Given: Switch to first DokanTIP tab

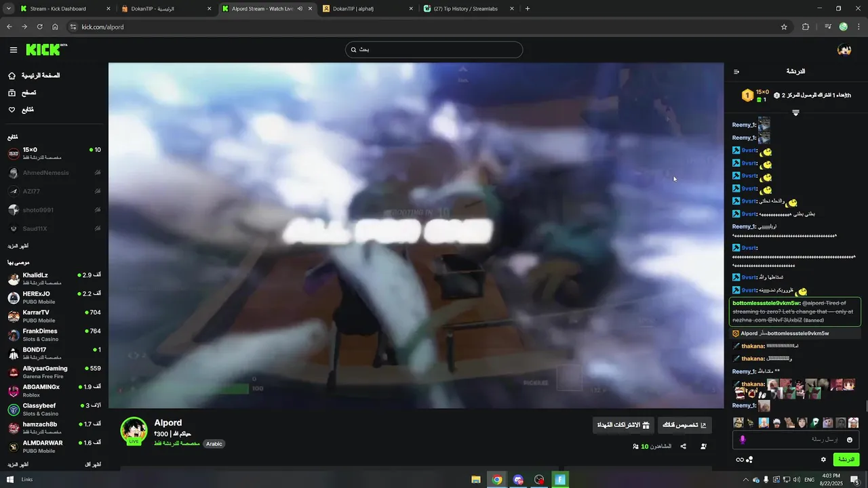Looking at the screenshot, I should click(x=167, y=9).
